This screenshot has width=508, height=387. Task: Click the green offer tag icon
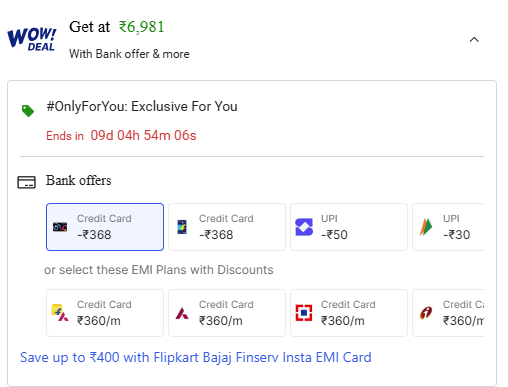[28, 111]
